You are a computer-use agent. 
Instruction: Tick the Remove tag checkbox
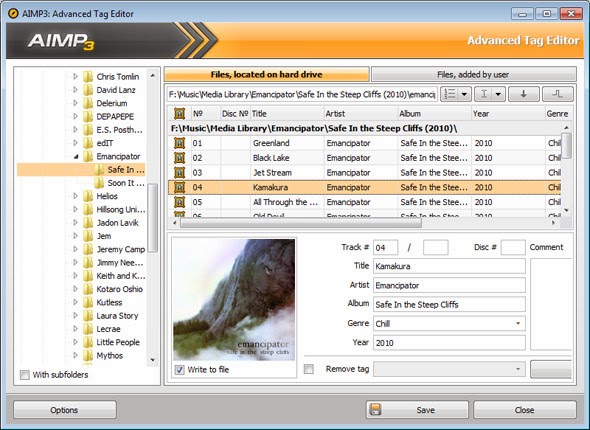coord(309,369)
